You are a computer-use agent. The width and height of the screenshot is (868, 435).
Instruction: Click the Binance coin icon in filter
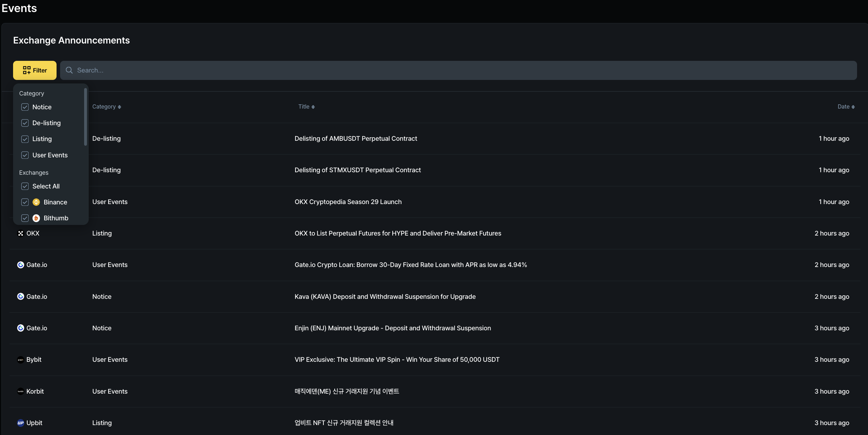tap(36, 202)
